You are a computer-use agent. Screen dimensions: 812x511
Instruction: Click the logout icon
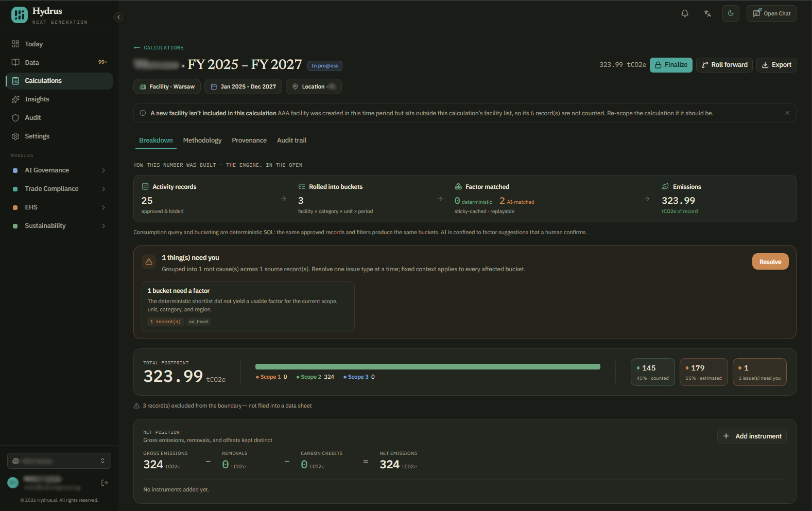point(105,483)
